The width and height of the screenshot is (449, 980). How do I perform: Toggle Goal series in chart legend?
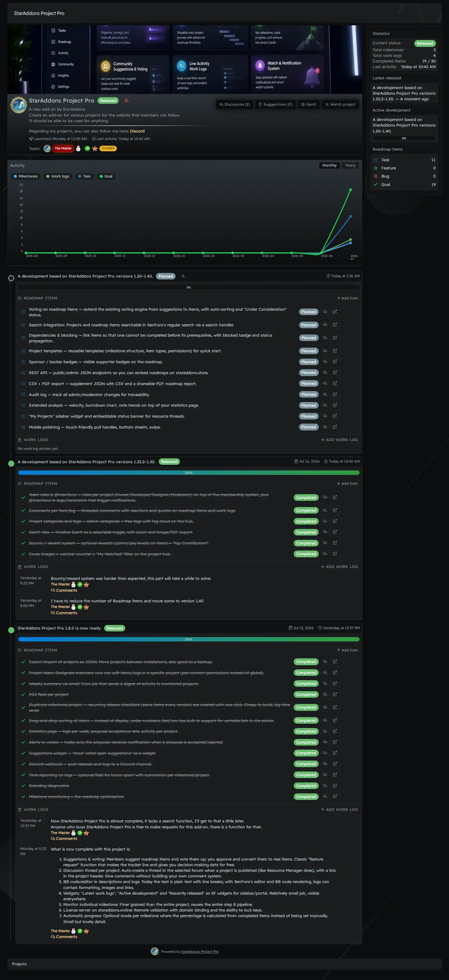pos(106,176)
